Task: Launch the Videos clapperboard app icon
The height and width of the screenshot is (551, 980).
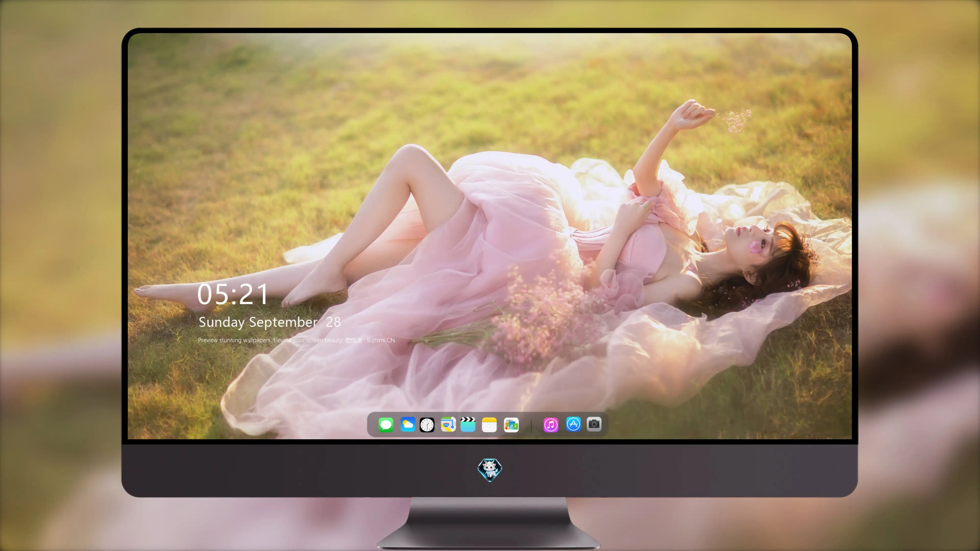Action: [468, 424]
